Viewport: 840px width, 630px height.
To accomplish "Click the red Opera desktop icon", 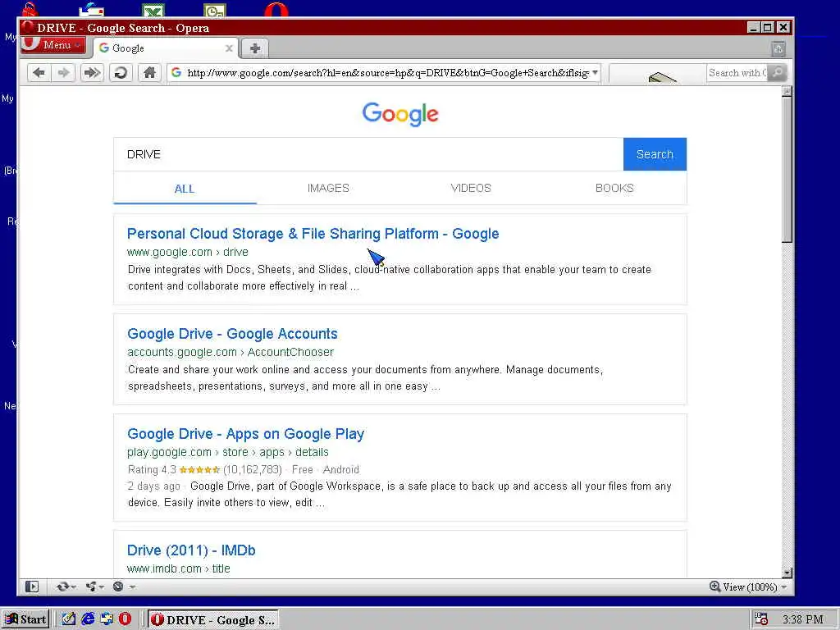I will 276,10.
